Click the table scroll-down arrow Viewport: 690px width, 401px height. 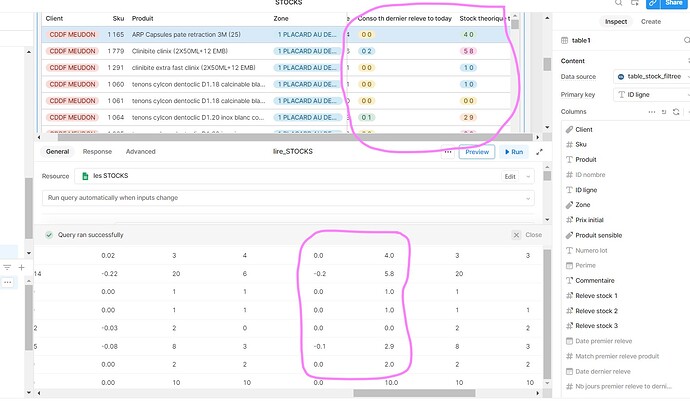pos(547,128)
